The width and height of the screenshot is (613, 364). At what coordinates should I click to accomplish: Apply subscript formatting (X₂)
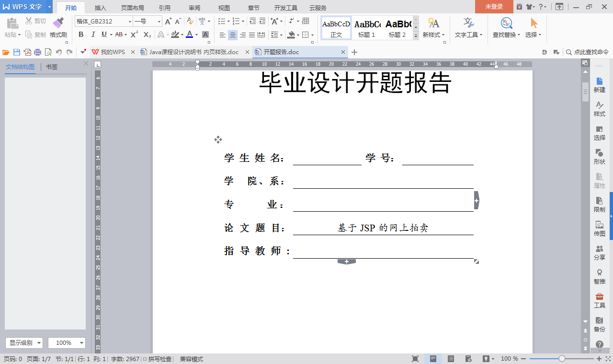pos(147,34)
